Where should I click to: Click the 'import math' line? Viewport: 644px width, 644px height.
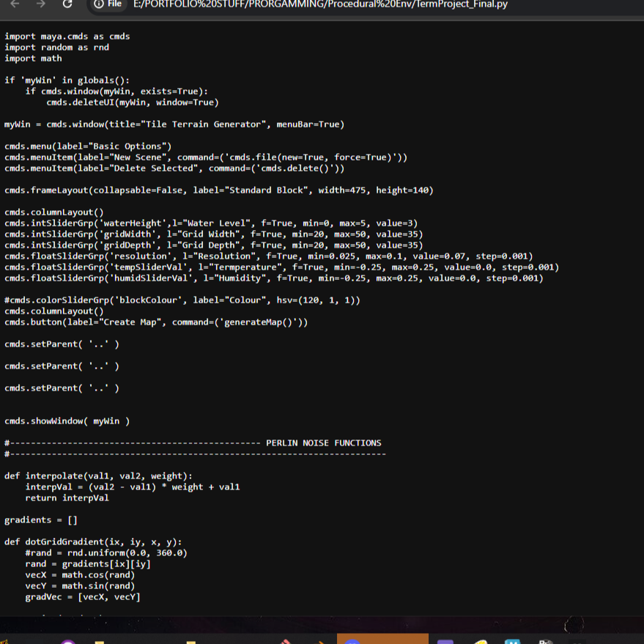click(x=34, y=58)
